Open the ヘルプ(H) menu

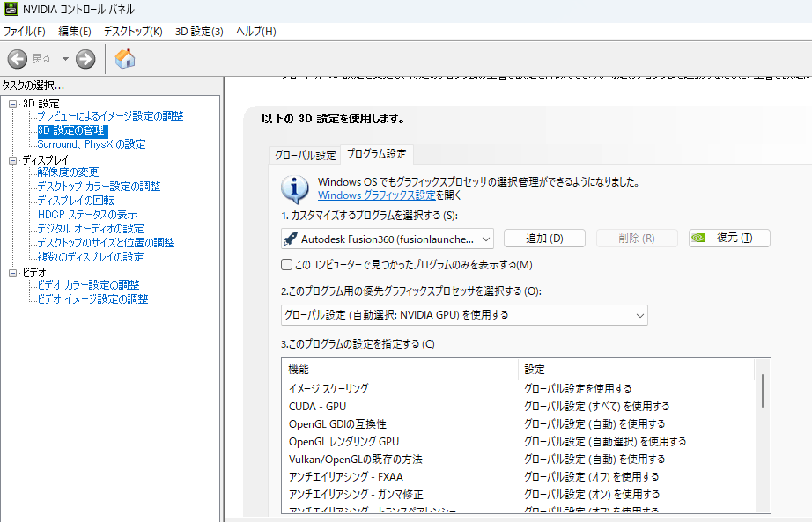(255, 32)
